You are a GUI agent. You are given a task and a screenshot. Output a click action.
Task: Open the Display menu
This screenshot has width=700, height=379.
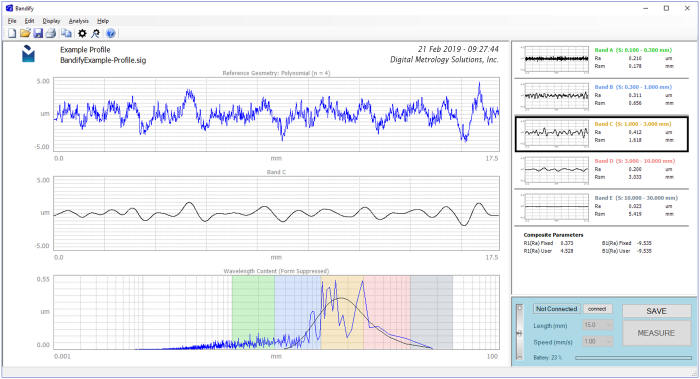coord(51,21)
